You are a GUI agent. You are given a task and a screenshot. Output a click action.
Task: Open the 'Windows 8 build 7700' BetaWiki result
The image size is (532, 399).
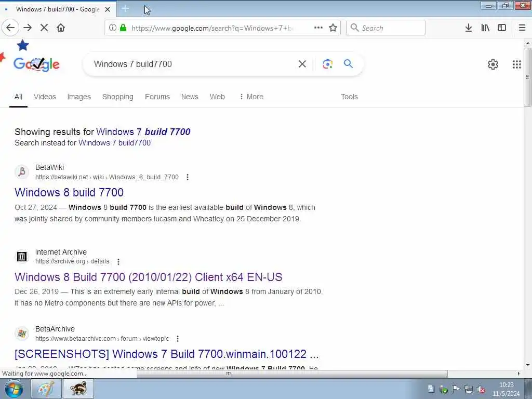[69, 192]
